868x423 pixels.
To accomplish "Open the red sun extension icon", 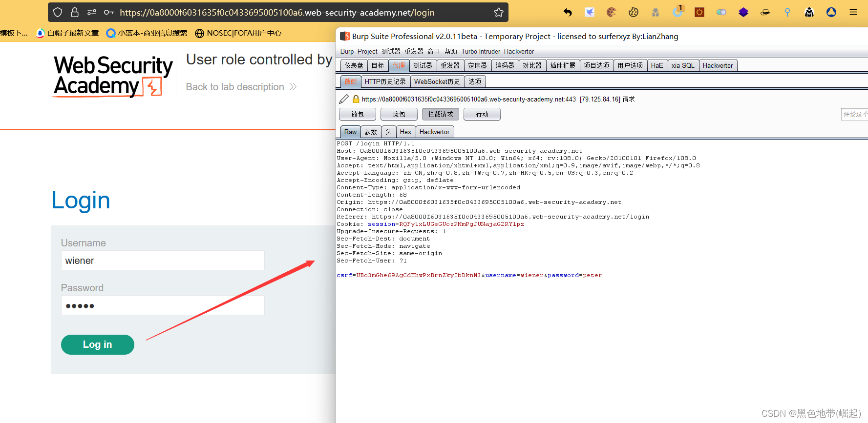I will [699, 13].
